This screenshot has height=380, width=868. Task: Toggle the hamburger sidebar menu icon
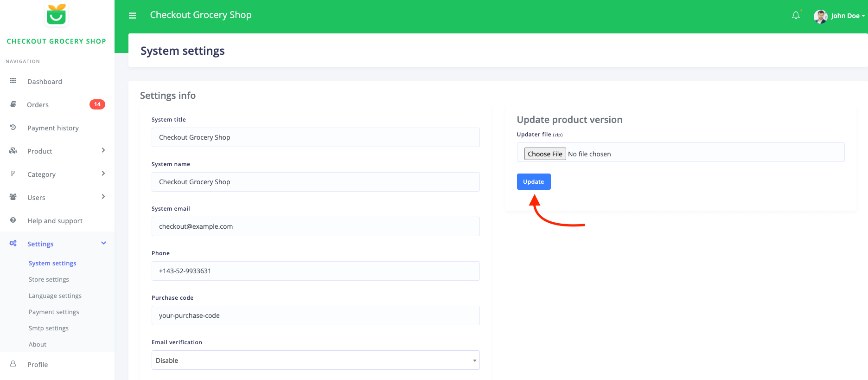133,15
